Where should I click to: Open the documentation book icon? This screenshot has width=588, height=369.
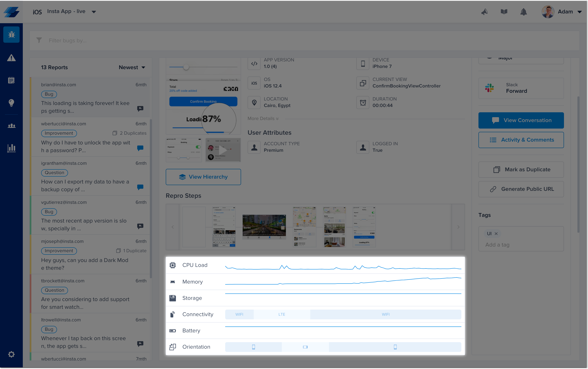[x=504, y=12]
